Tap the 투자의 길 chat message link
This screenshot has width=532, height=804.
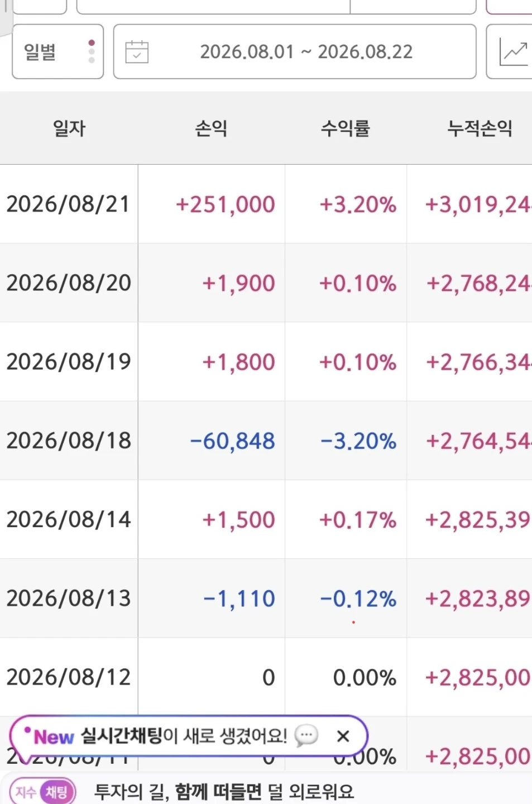click(x=223, y=791)
